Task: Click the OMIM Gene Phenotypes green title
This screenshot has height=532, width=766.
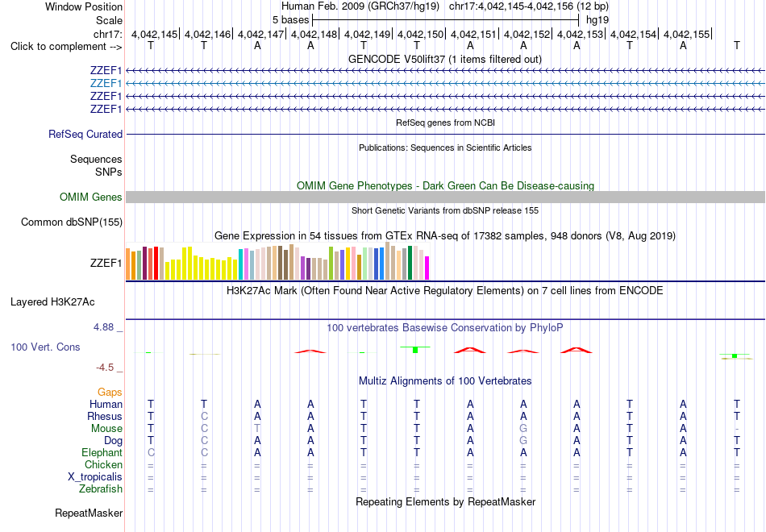Action: click(445, 185)
